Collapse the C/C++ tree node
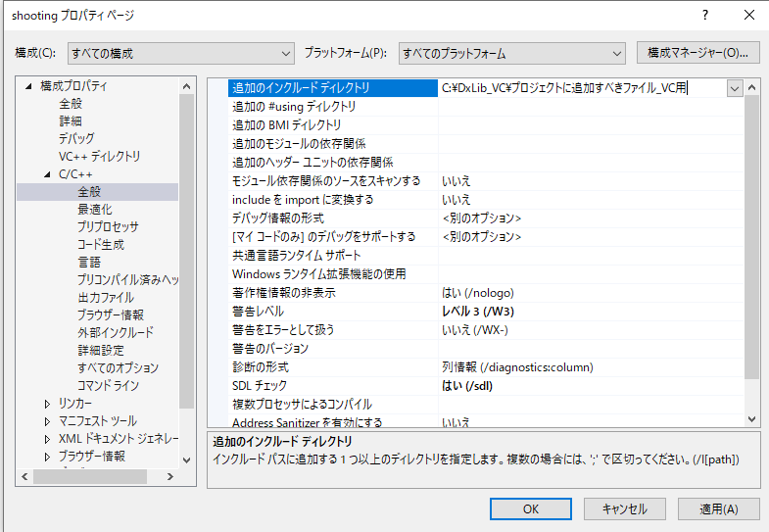Screen dimensions: 769x532 [48, 174]
